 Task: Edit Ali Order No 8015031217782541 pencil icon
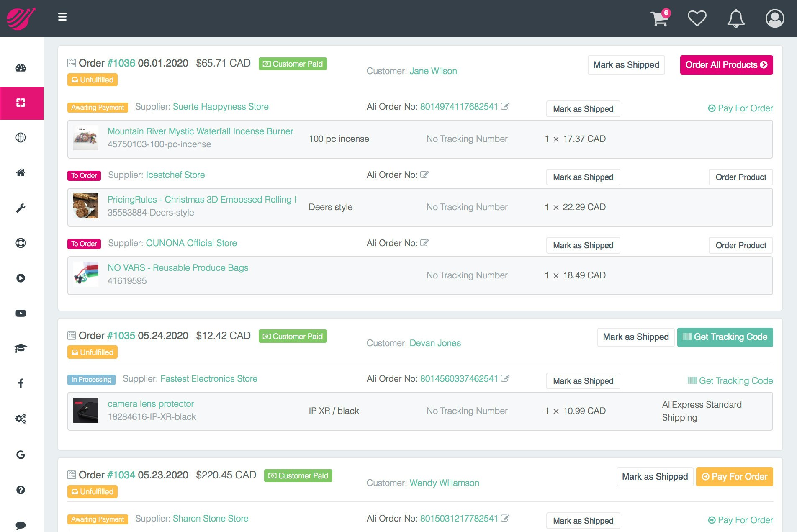(x=505, y=518)
